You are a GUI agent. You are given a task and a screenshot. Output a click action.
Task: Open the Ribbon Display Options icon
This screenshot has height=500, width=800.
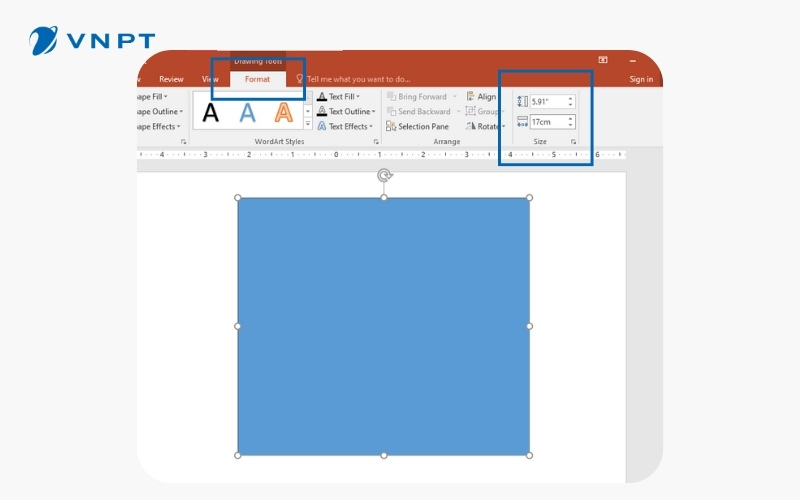click(603, 60)
